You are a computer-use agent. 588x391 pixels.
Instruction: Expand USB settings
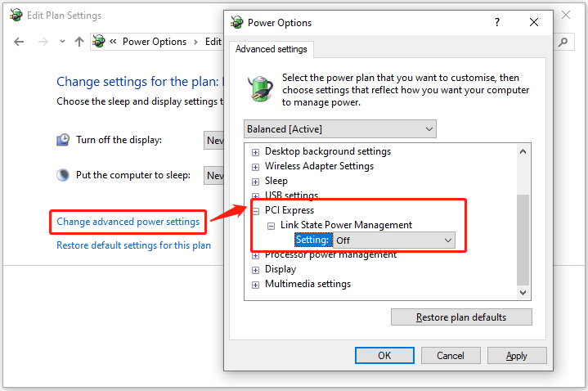[255, 195]
